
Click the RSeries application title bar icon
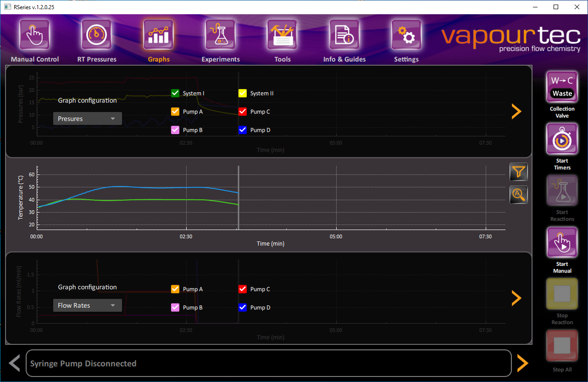[x=7, y=7]
